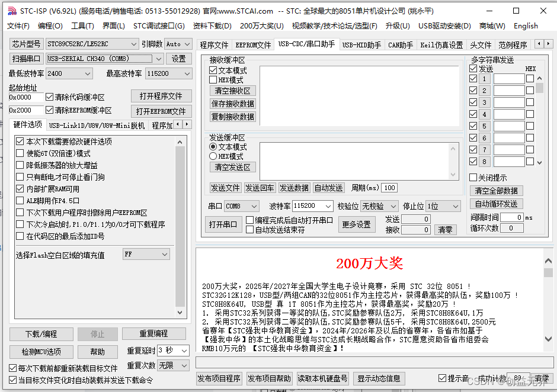Enable ALE脚用作P4.5口 checkbox
The height and width of the screenshot is (392, 557).
(20, 201)
